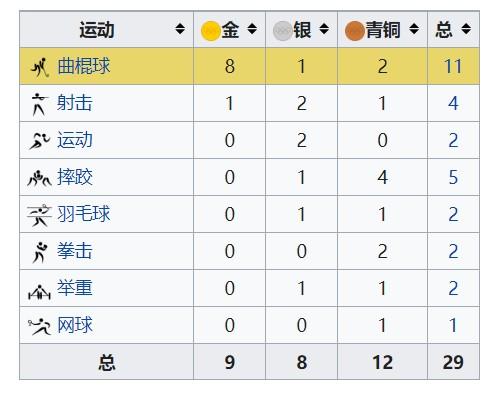Image resolution: width=491 pixels, height=395 pixels.
Task: Click the gold medal circle in header
Action: pos(211,31)
